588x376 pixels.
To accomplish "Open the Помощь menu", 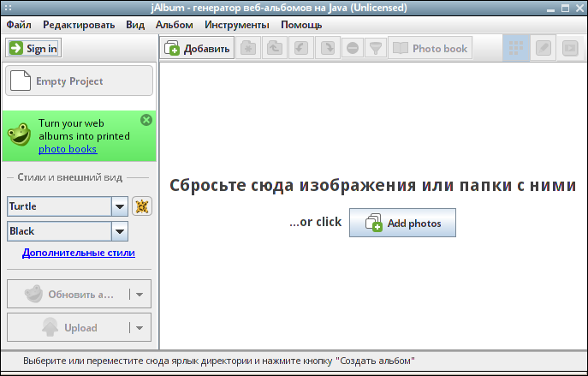I will pyautogui.click(x=301, y=25).
